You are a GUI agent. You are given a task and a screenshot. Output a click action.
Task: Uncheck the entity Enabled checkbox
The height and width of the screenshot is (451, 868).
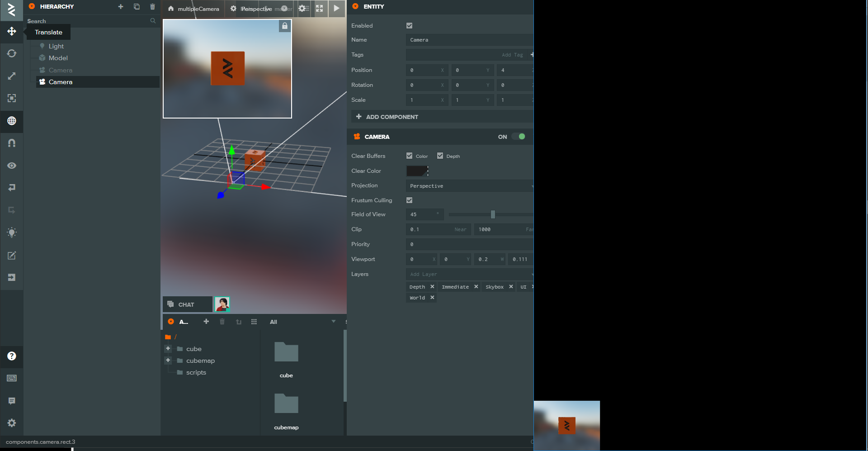point(409,26)
